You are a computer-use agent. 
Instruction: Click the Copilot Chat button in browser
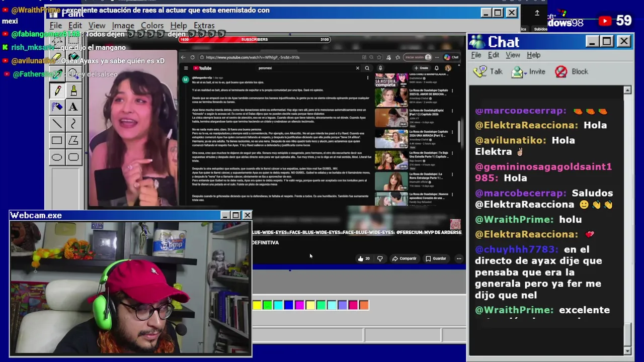[x=451, y=57]
